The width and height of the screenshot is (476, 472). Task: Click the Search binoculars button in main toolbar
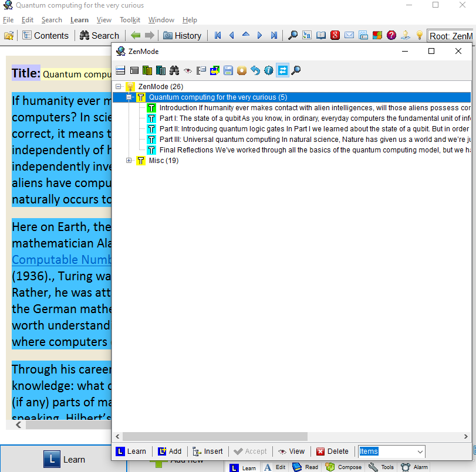tap(99, 36)
